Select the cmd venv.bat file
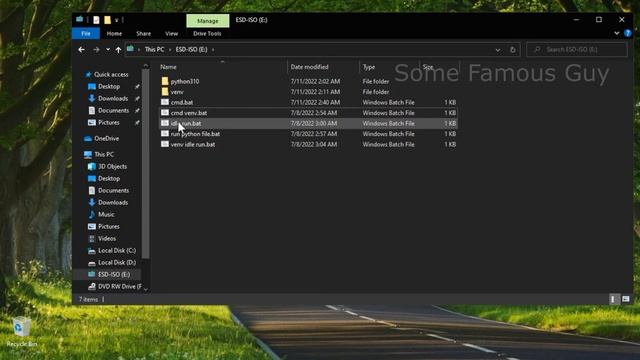 click(189, 113)
